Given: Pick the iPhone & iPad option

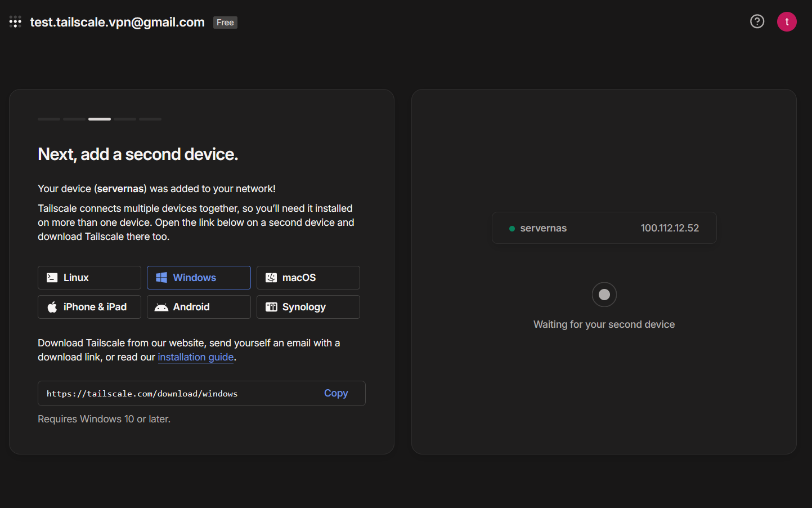Looking at the screenshot, I should pos(89,307).
